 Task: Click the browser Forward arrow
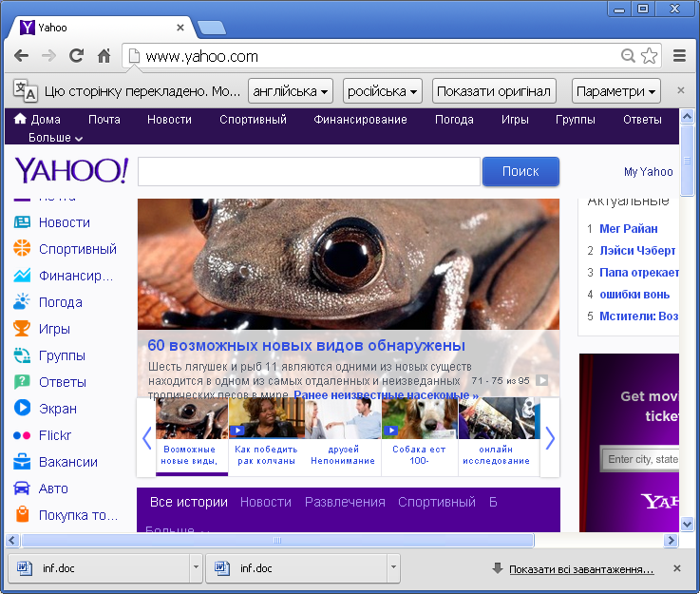pos(48,56)
